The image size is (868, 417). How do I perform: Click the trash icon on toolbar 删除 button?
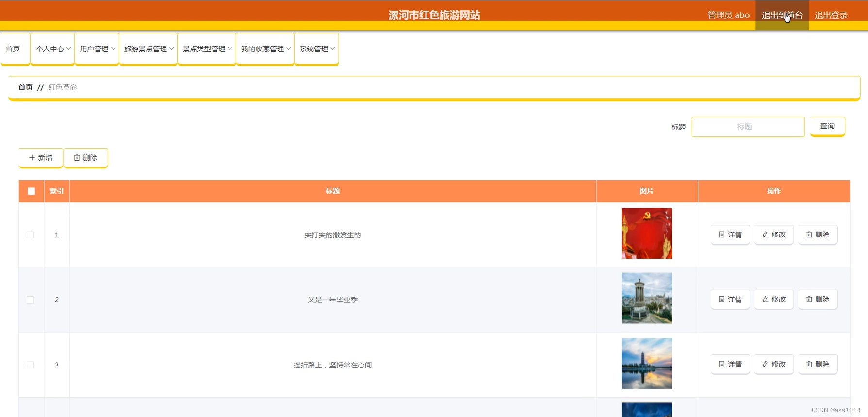coord(77,158)
